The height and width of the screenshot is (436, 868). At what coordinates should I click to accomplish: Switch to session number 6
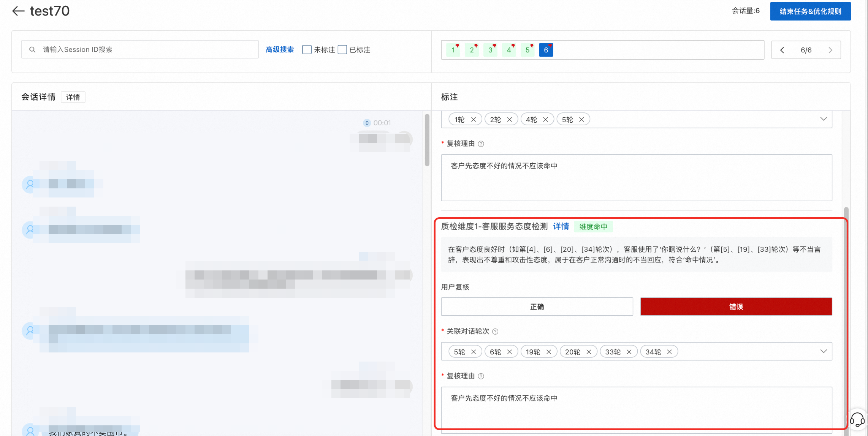546,50
